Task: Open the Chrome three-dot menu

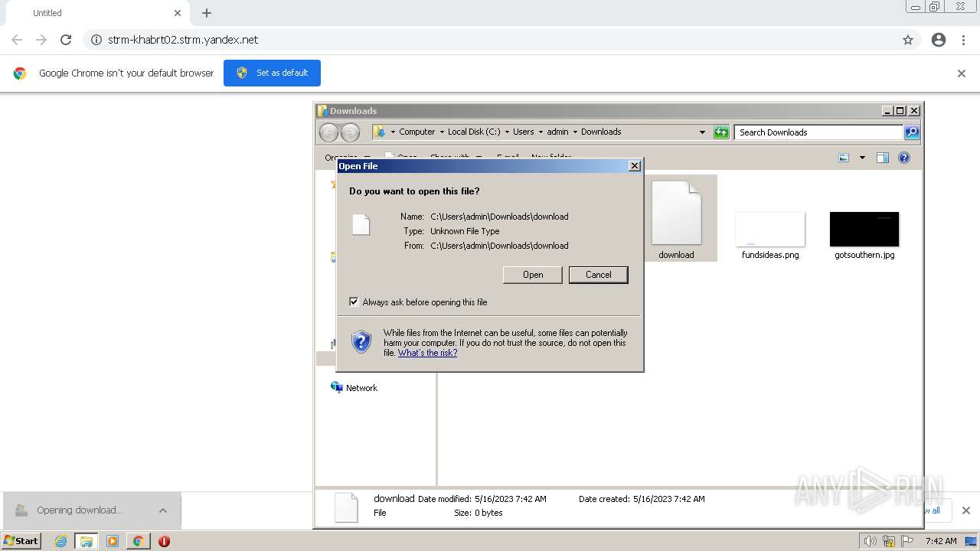Action: [x=964, y=40]
